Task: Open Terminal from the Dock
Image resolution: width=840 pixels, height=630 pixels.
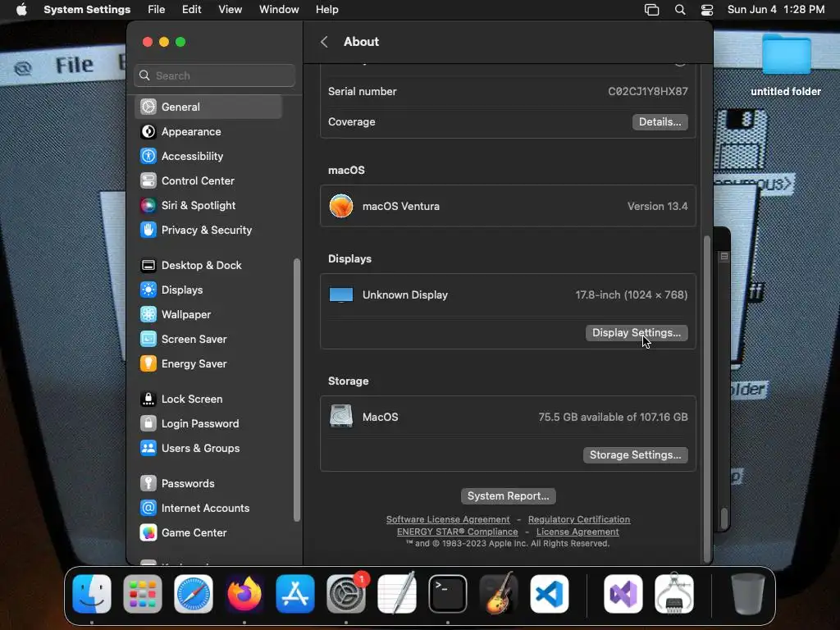Action: (448, 594)
